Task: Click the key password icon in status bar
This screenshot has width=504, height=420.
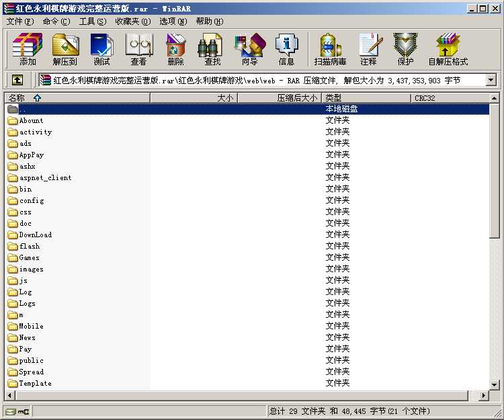Action: tap(23, 412)
